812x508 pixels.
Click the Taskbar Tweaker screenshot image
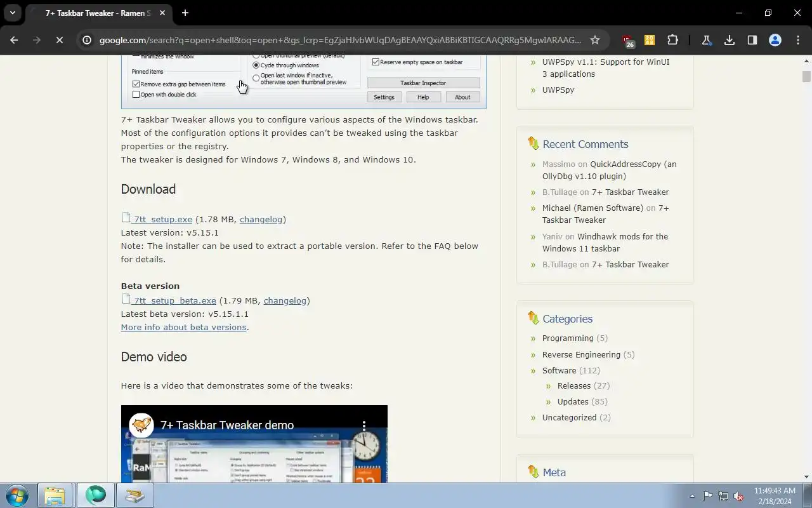click(x=303, y=82)
